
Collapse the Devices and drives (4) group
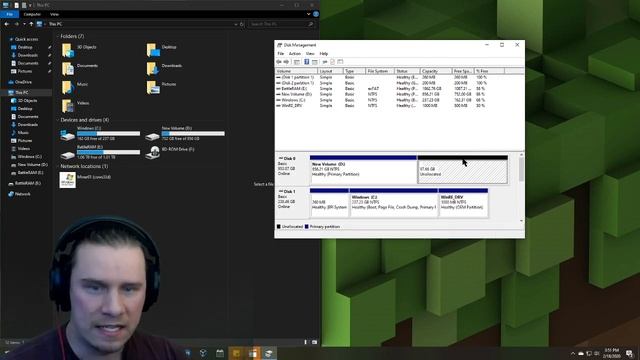58,120
